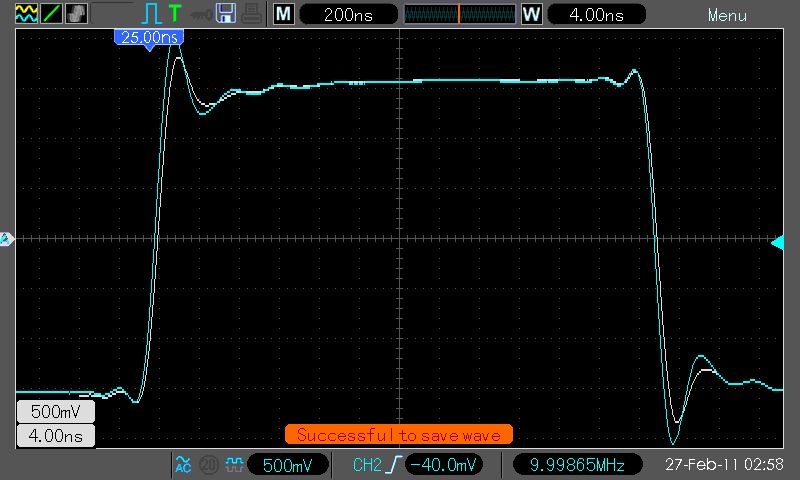Click the 27-Feb-11 02:58 date and time

tap(724, 465)
